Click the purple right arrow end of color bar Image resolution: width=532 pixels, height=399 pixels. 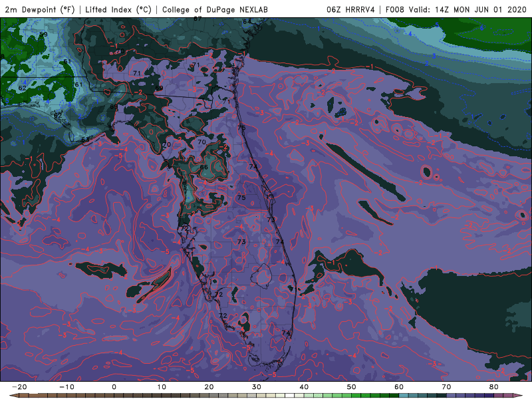click(x=519, y=396)
